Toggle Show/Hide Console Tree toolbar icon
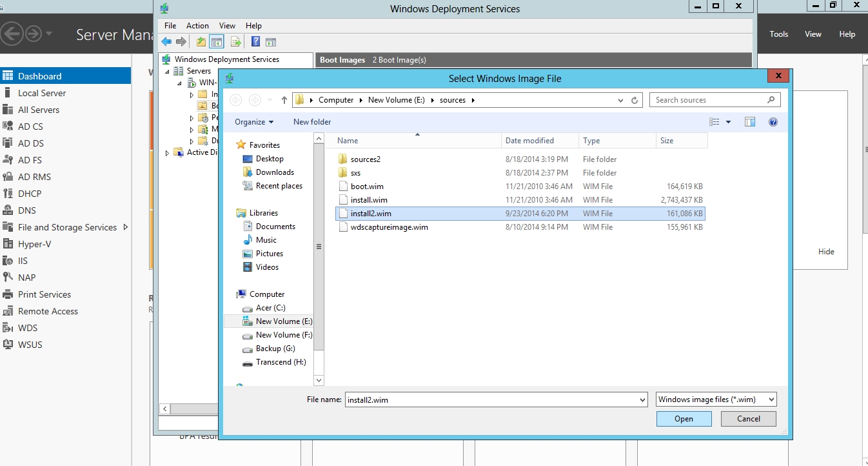Viewport: 868px width, 466px height. (217, 42)
